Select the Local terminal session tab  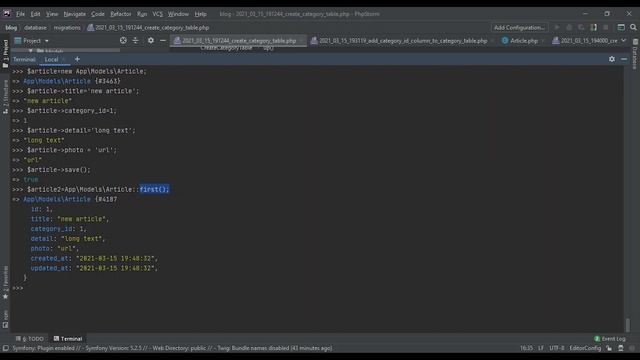pos(51,60)
